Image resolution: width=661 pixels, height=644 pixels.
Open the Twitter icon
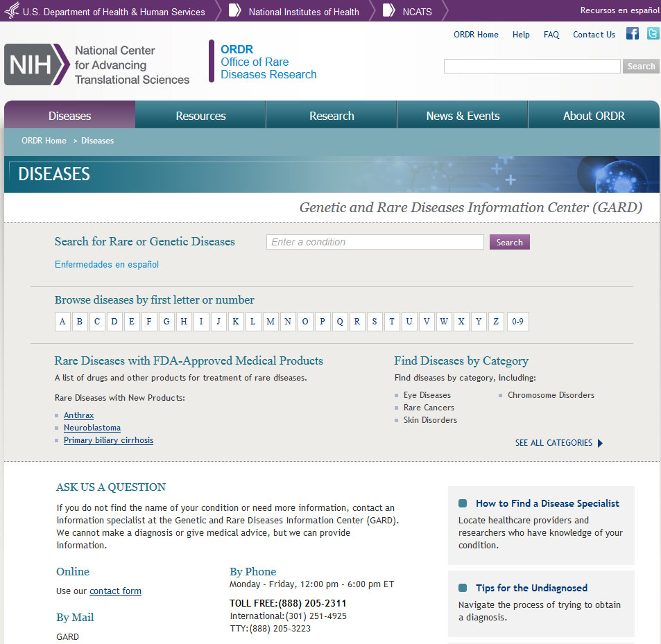point(652,33)
